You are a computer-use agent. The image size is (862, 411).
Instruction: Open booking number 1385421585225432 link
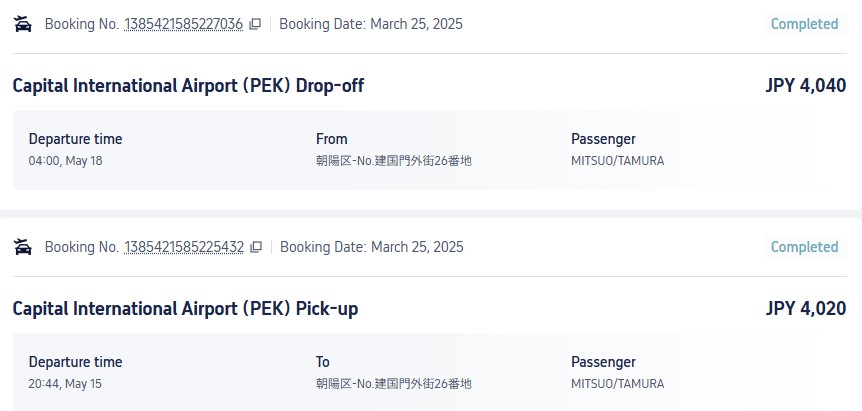(x=184, y=247)
